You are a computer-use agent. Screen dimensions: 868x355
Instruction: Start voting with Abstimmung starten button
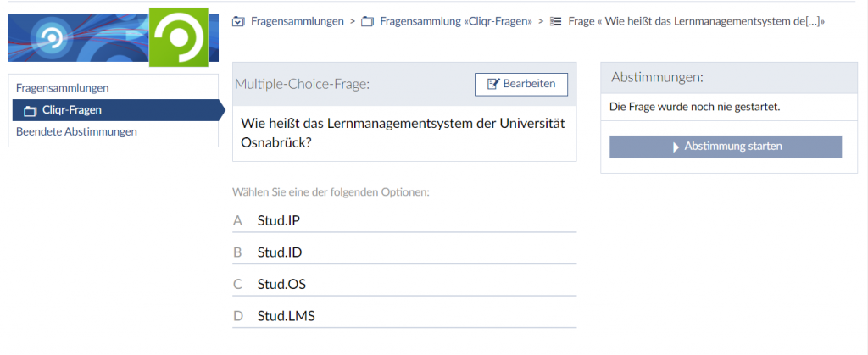726,147
